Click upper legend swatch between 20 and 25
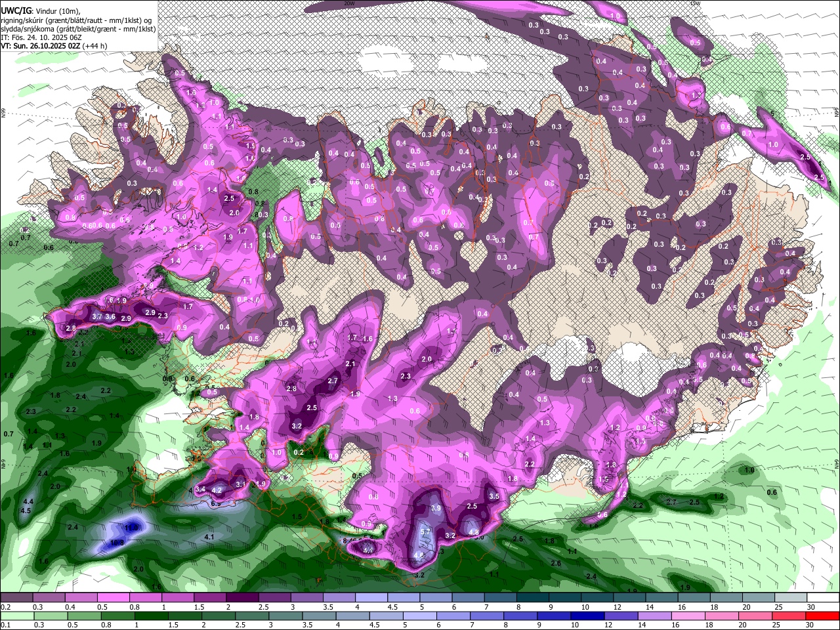 tap(759, 598)
